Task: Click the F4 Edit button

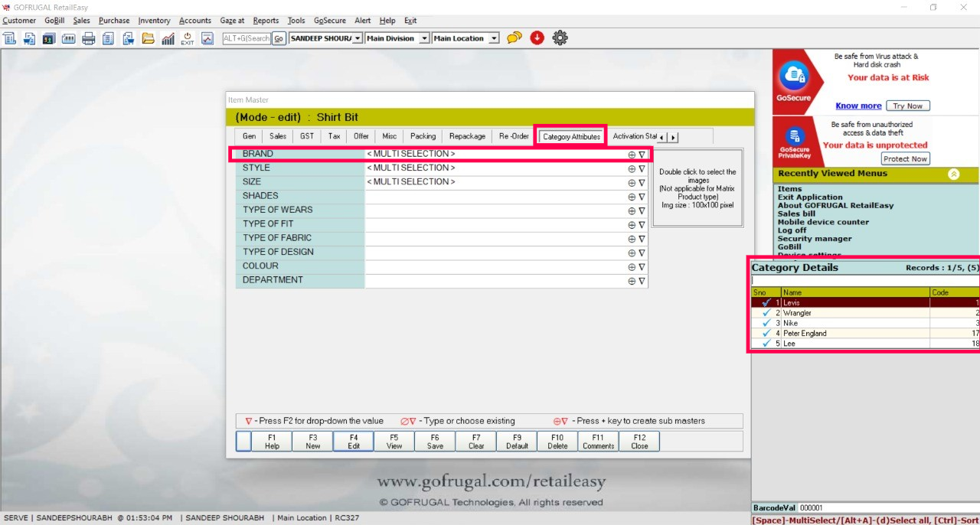Action: (x=354, y=442)
